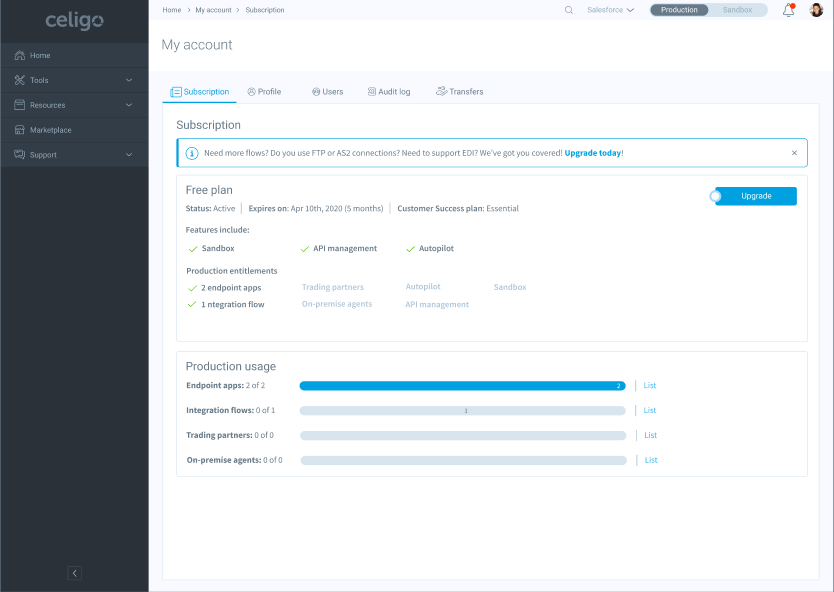Select the Production environment toggle
This screenshot has height=592, width=834.
(x=680, y=10)
